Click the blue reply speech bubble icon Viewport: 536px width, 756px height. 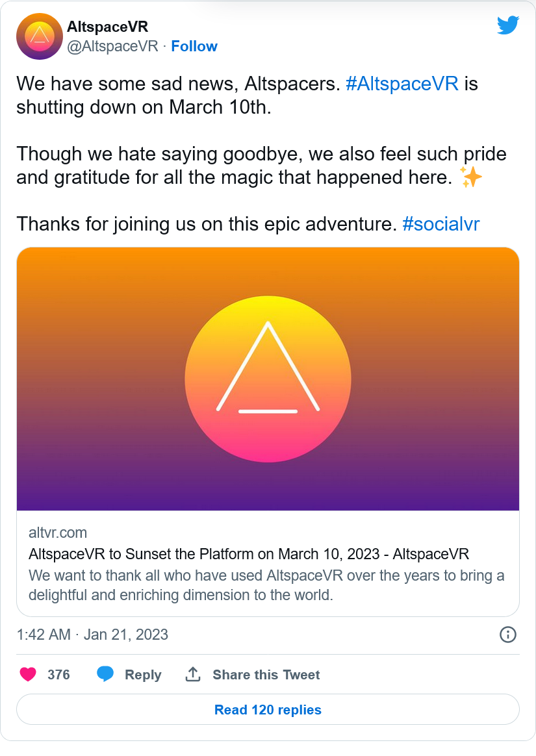click(105, 674)
